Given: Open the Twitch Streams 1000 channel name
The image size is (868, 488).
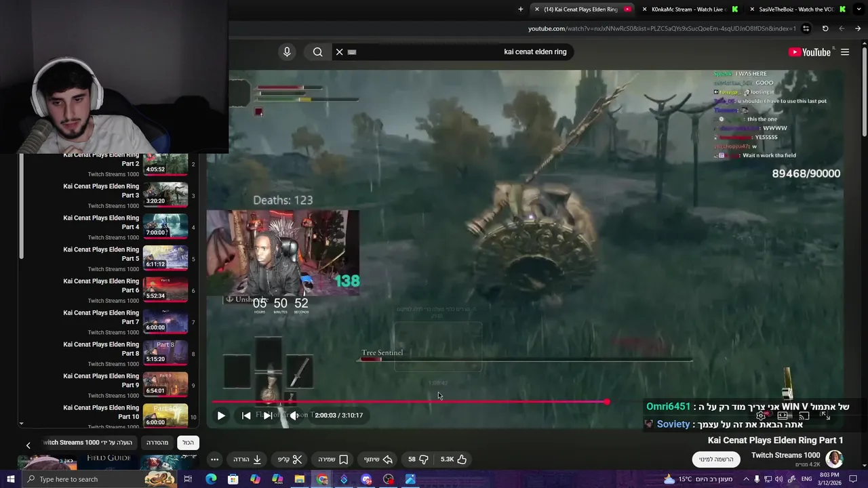Looking at the screenshot, I should tap(785, 455).
